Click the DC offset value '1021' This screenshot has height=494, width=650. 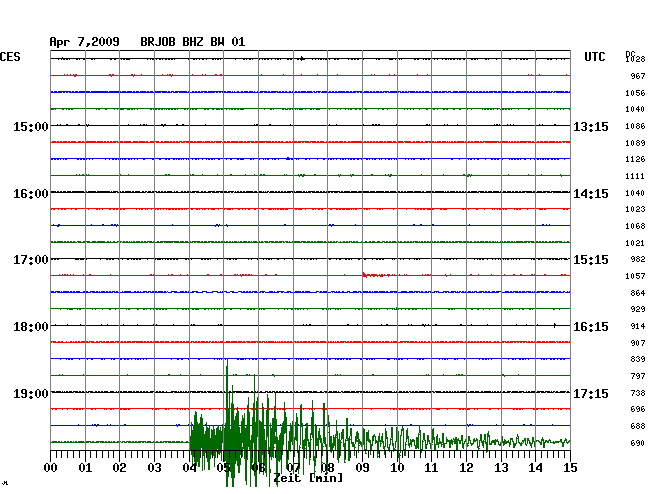[635, 243]
